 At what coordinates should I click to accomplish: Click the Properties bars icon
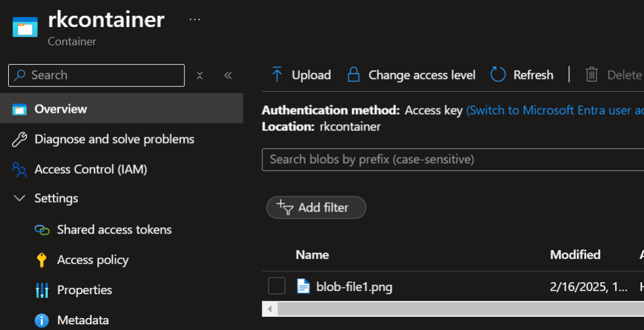pos(42,290)
